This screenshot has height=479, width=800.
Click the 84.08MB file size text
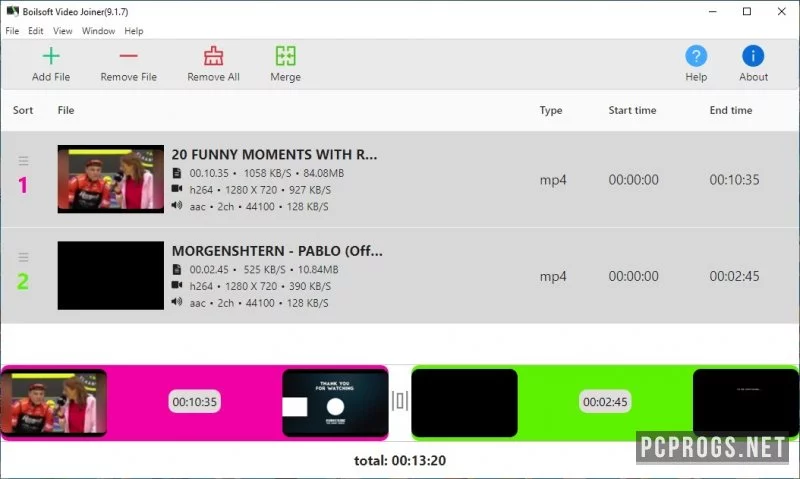coord(323,173)
